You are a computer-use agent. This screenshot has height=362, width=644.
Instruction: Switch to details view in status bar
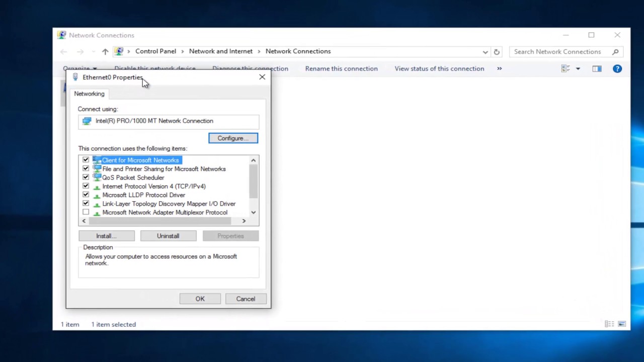click(609, 324)
